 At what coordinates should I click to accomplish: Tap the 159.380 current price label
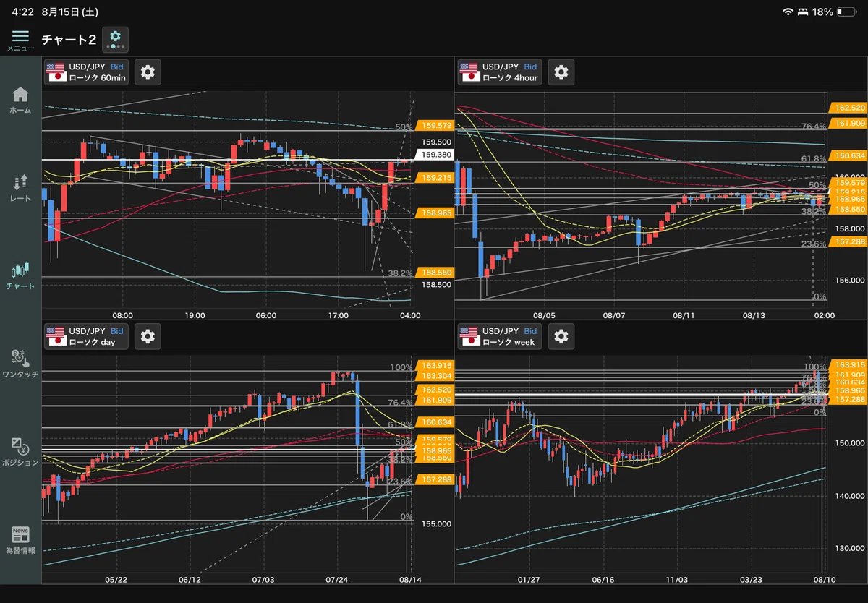coord(434,155)
